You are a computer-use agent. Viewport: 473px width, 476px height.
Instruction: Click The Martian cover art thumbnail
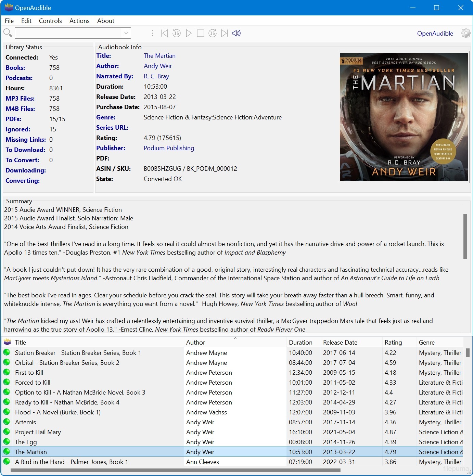click(404, 117)
